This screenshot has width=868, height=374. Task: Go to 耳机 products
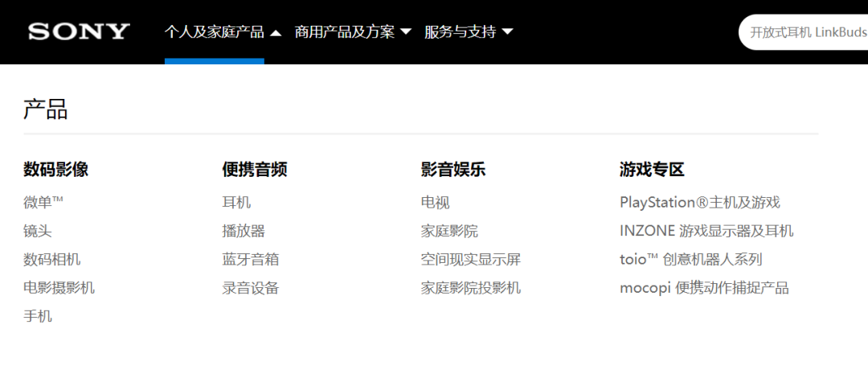pos(236,202)
